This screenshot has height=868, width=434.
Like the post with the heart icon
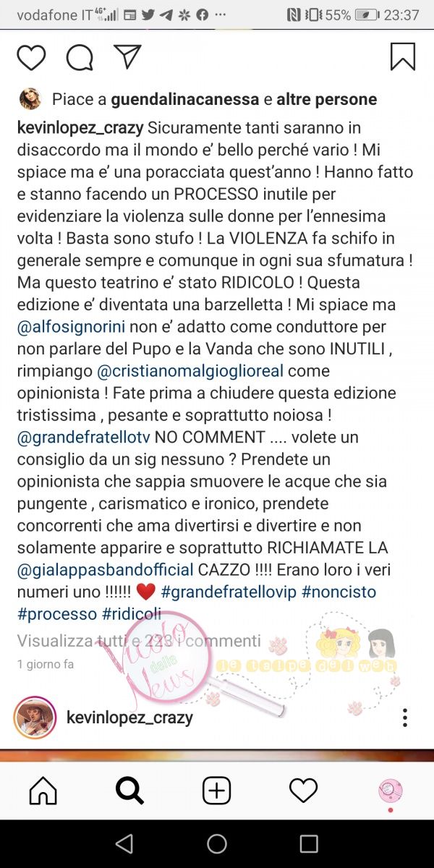click(31, 57)
